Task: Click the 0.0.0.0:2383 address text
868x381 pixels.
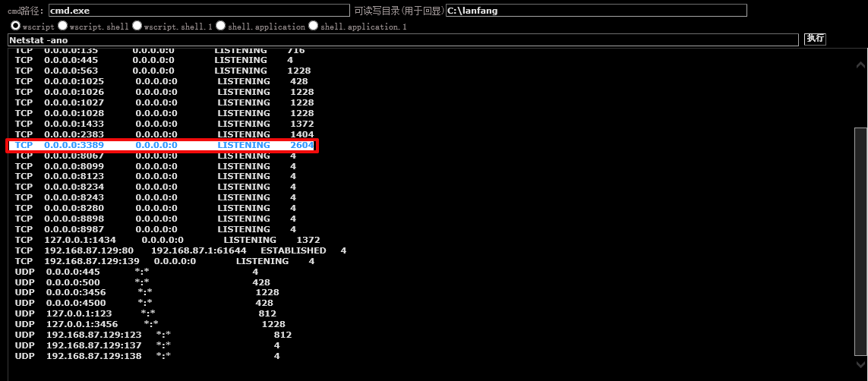Action: pyautogui.click(x=74, y=134)
